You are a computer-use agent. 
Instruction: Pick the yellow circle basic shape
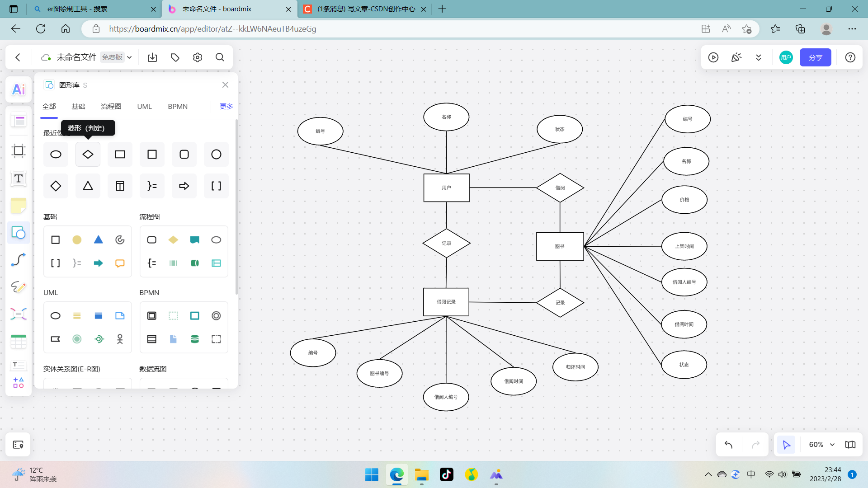(77, 240)
